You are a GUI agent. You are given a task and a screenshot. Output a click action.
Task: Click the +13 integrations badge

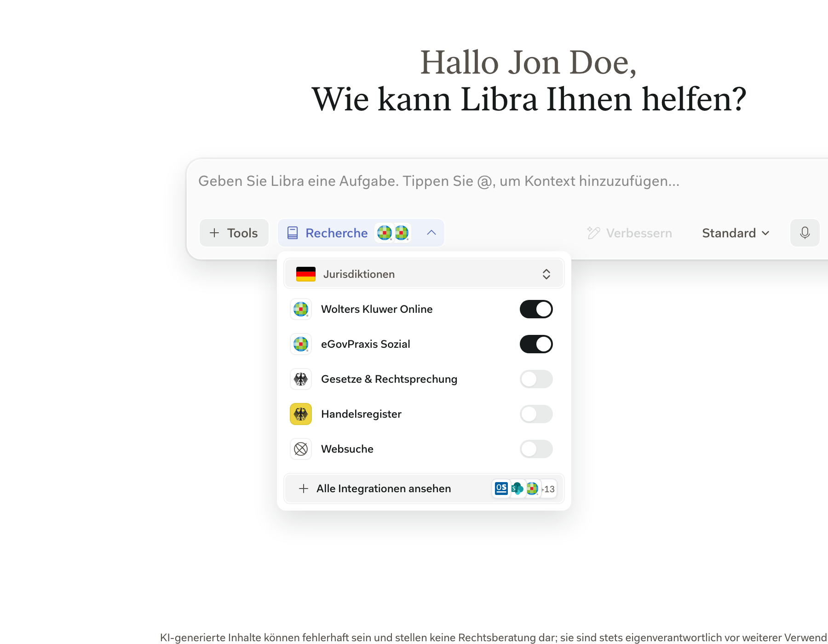click(x=548, y=489)
